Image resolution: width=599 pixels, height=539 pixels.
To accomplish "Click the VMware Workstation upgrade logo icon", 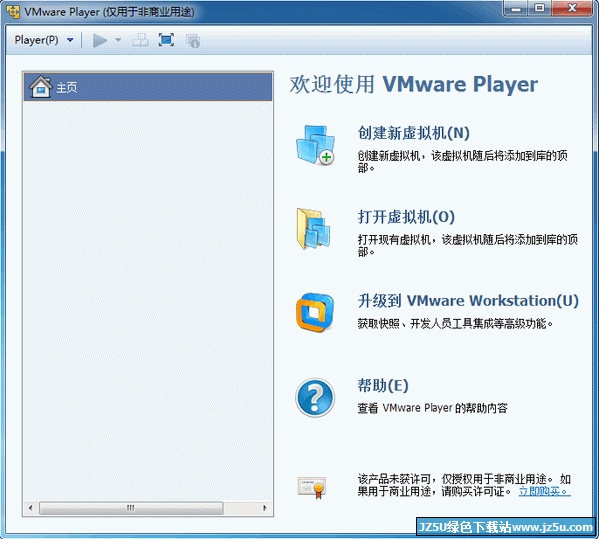I will tap(315, 312).
